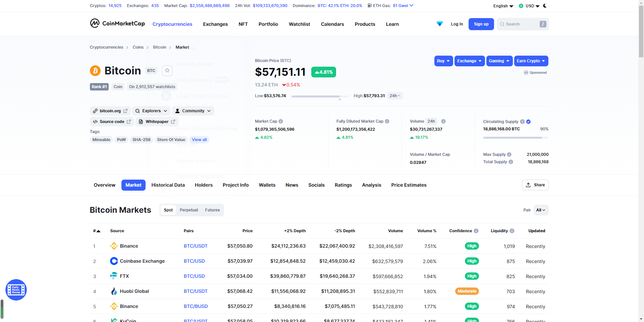Image resolution: width=644 pixels, height=322 pixels.
Task: Click Binance exchange logo in first row
Action: pyautogui.click(x=114, y=246)
